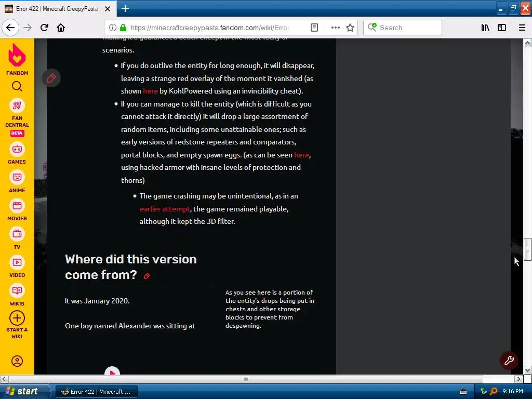Click 'Where did this version come from?' heading
This screenshot has width=532, height=399.
[x=130, y=267]
